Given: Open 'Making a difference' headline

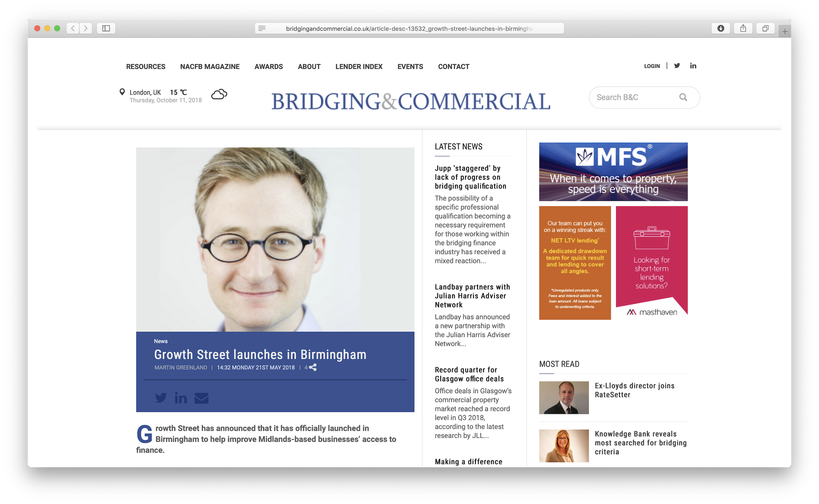Looking at the screenshot, I should 468,462.
